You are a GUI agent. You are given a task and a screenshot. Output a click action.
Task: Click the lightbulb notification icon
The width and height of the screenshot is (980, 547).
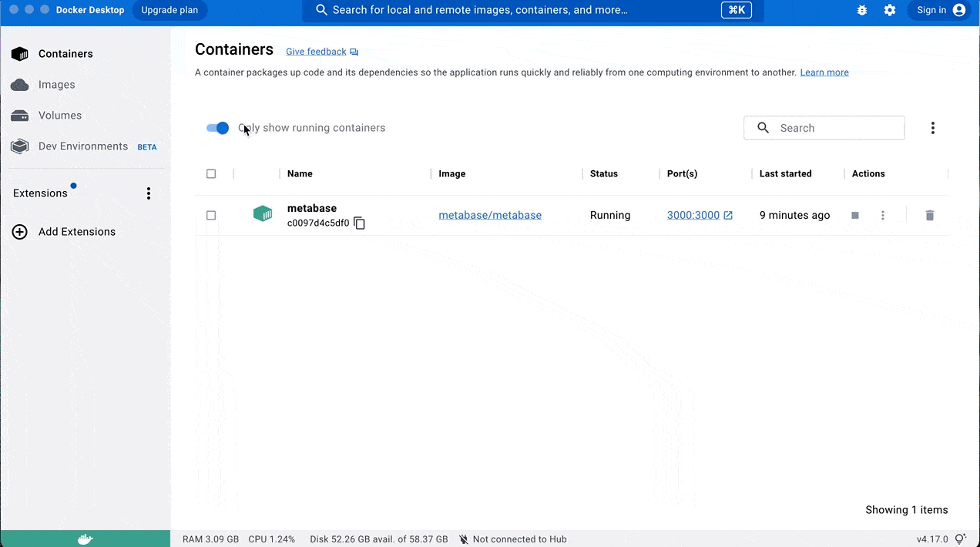coord(960,539)
